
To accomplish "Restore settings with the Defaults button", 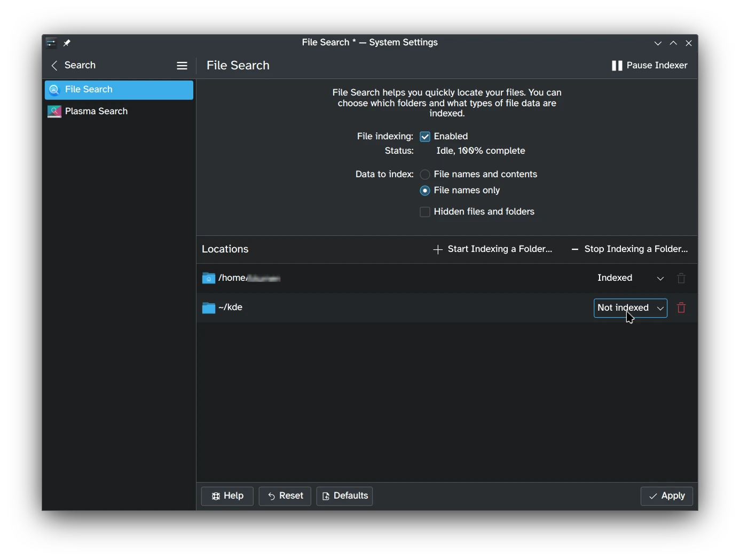I will point(345,496).
